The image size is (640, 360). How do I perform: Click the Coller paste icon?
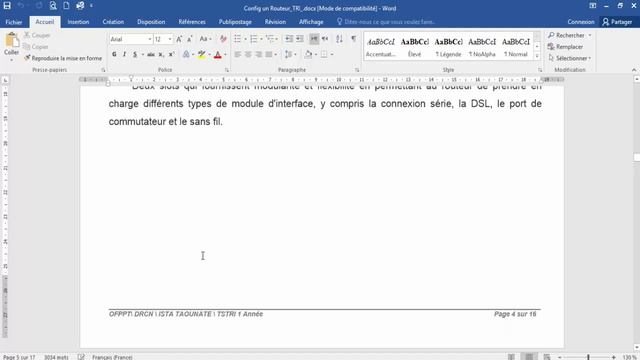[11, 40]
